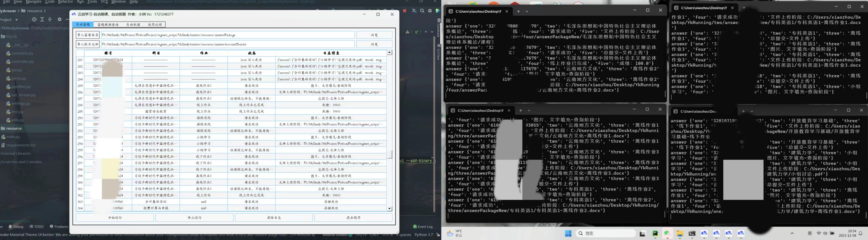This screenshot has width=868, height=240.
Task: Expand Scratches and Consoles node
Action: click(x=22, y=162)
